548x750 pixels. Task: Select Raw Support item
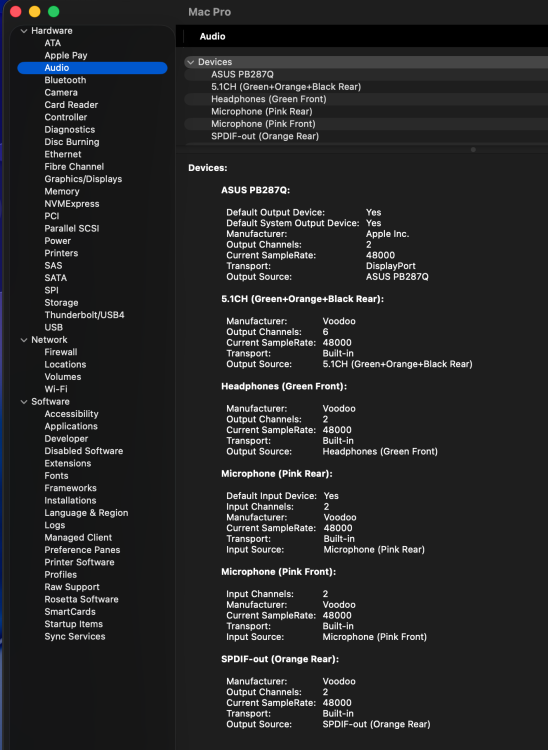[x=72, y=587]
